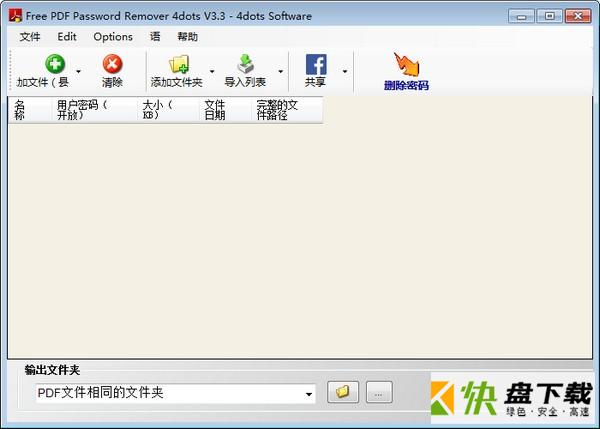Image resolution: width=600 pixels, height=429 pixels.
Task: Click the Import List (导入列表) icon
Action: pyautogui.click(x=245, y=64)
